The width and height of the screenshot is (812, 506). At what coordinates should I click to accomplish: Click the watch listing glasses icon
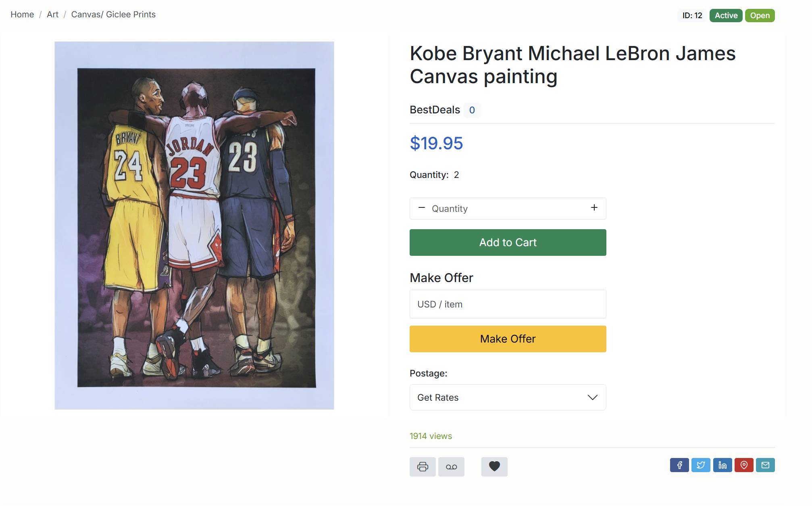pos(451,467)
